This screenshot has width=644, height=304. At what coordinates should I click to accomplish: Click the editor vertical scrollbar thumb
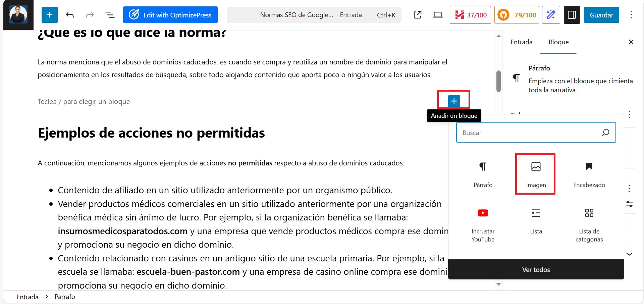click(x=498, y=81)
